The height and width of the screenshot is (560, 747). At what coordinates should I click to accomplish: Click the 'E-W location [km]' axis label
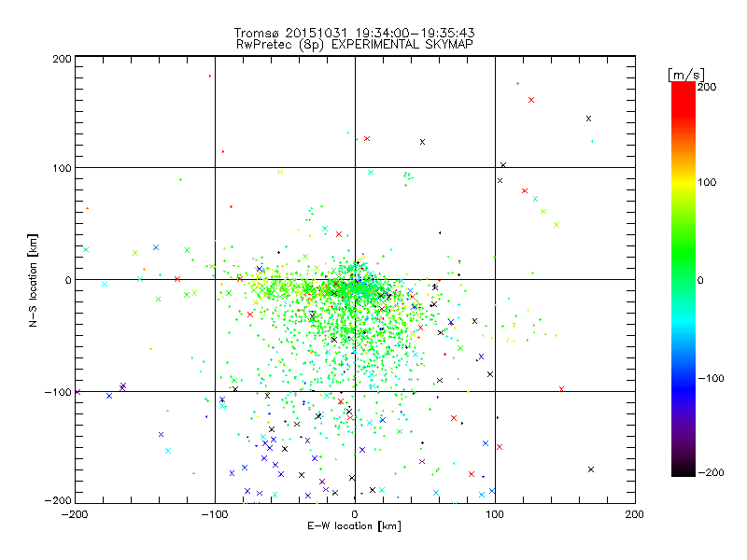coord(354,526)
